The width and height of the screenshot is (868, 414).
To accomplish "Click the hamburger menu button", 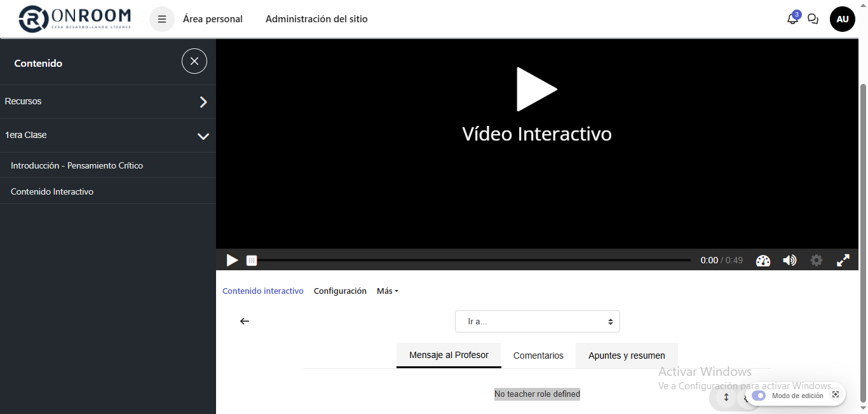I will point(162,19).
